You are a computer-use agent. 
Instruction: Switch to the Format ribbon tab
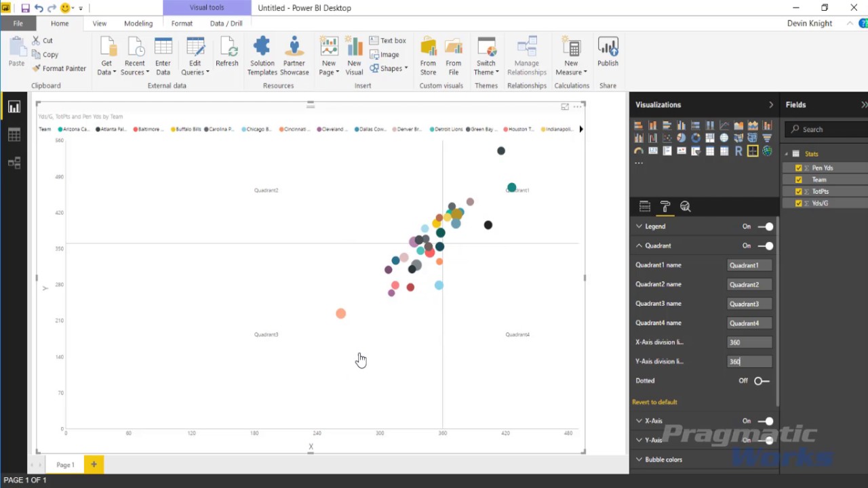pos(182,23)
